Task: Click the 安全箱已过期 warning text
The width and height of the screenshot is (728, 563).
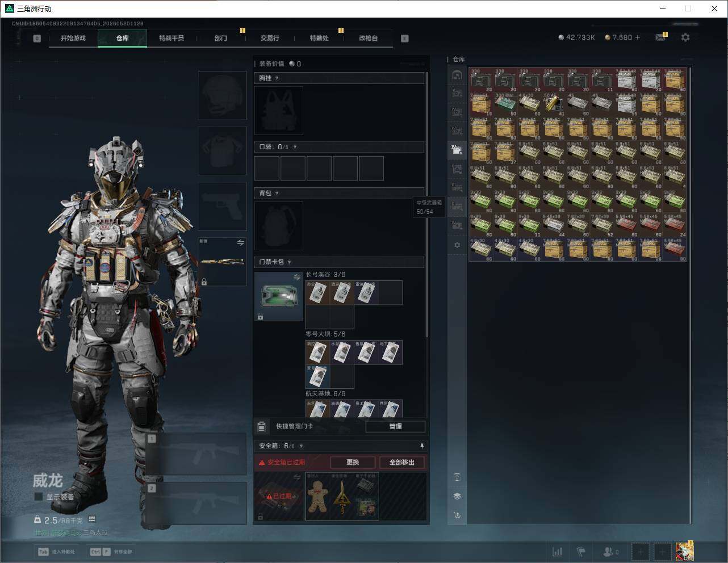Action: pos(286,463)
